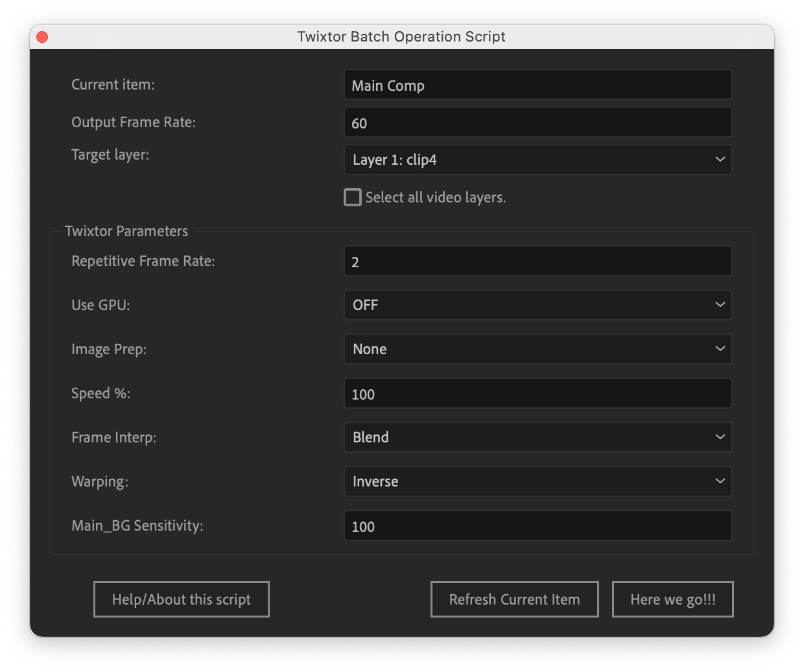The width and height of the screenshot is (804, 672).
Task: Open the Frame Interp dropdown
Action: [538, 437]
